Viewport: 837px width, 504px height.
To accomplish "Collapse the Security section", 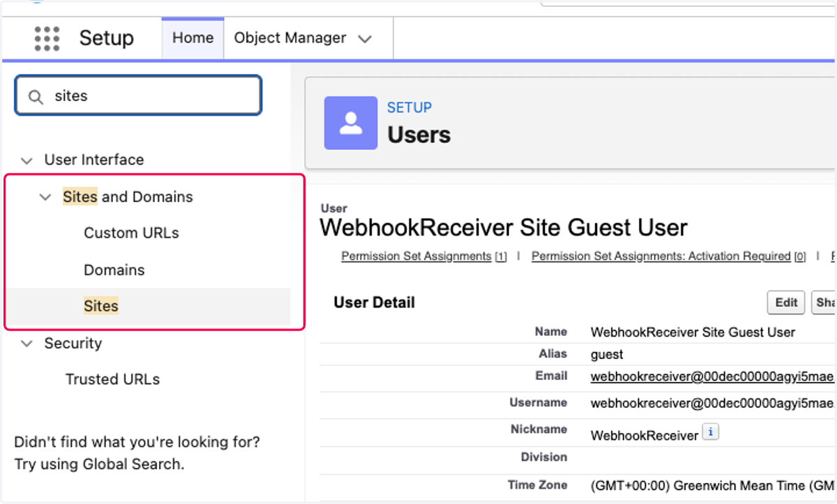I will click(x=27, y=344).
